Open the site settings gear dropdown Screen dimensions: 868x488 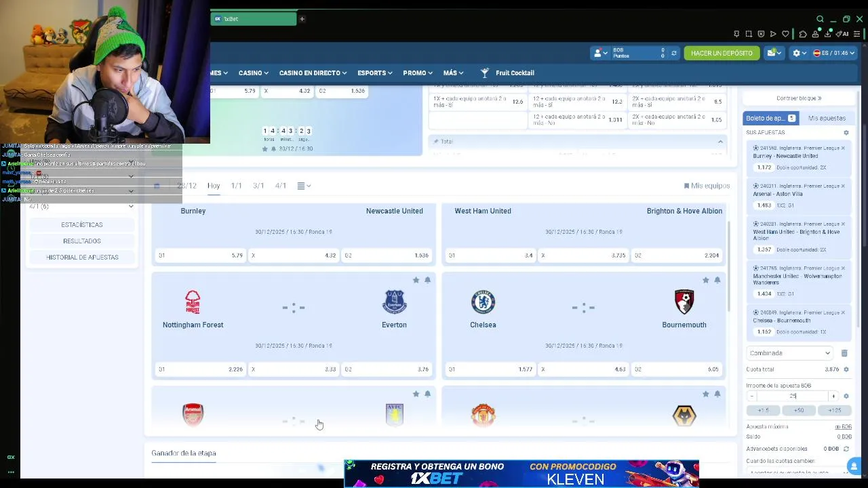800,53
